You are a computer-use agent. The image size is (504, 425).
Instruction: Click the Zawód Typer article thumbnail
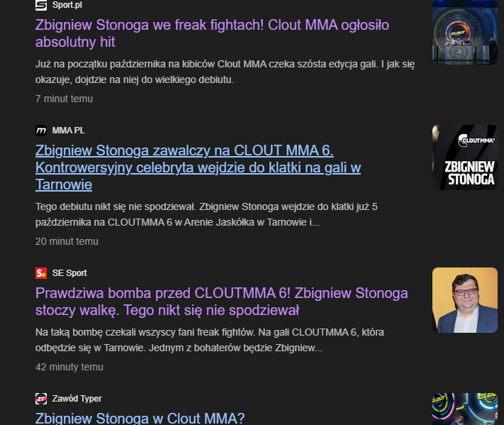(x=465, y=409)
